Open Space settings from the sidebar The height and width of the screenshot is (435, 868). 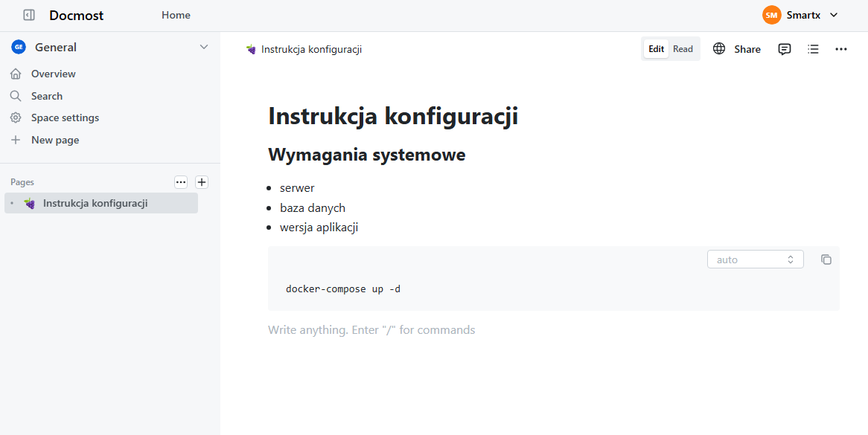pos(64,117)
